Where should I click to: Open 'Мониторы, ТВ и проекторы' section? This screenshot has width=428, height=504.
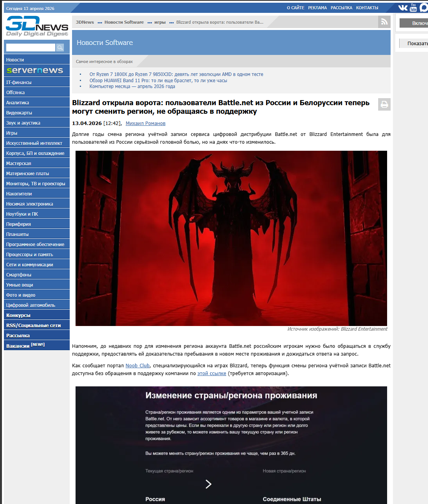coord(37,183)
